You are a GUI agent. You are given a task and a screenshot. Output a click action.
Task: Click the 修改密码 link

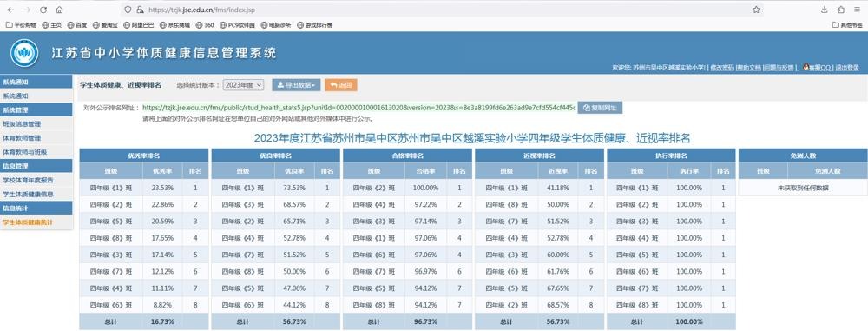pyautogui.click(x=722, y=68)
